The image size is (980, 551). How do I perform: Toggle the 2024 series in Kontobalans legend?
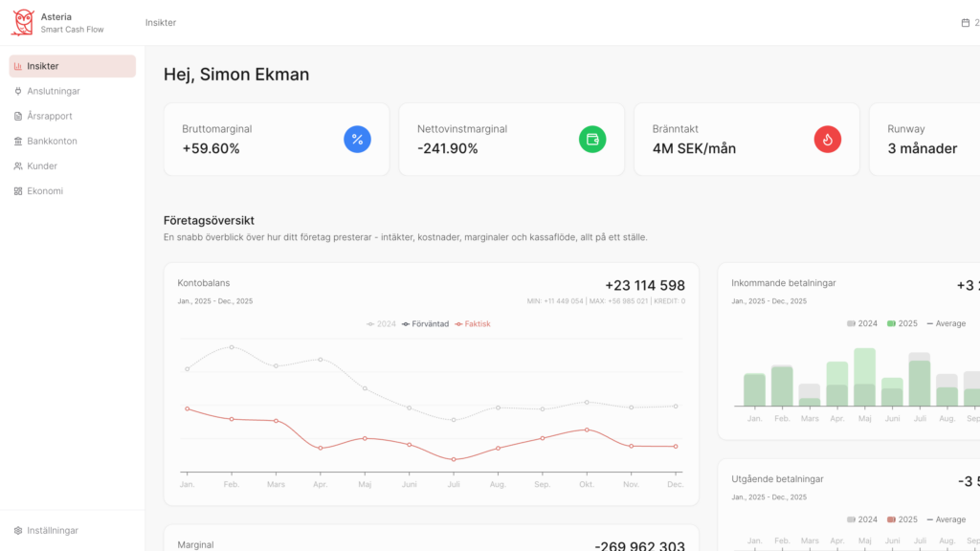(381, 323)
